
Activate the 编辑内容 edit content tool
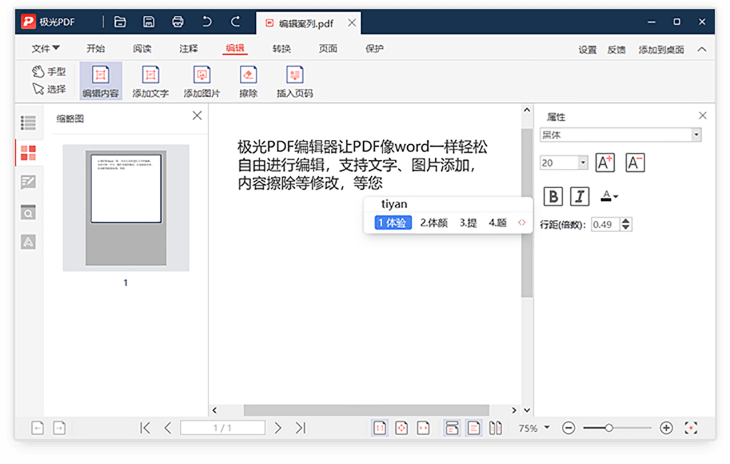[101, 81]
